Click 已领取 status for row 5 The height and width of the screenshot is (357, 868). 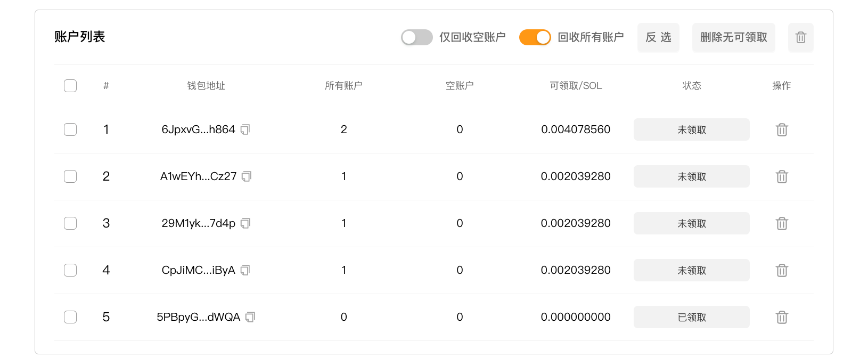[691, 317]
